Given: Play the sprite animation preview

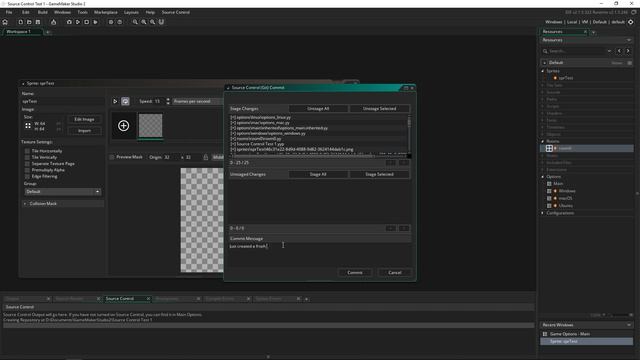Looking at the screenshot, I should (x=115, y=101).
